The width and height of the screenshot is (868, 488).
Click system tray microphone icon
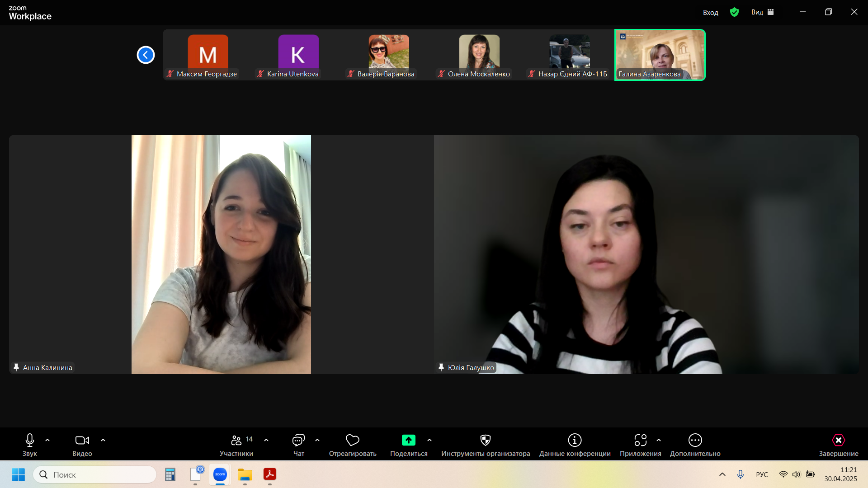point(741,474)
